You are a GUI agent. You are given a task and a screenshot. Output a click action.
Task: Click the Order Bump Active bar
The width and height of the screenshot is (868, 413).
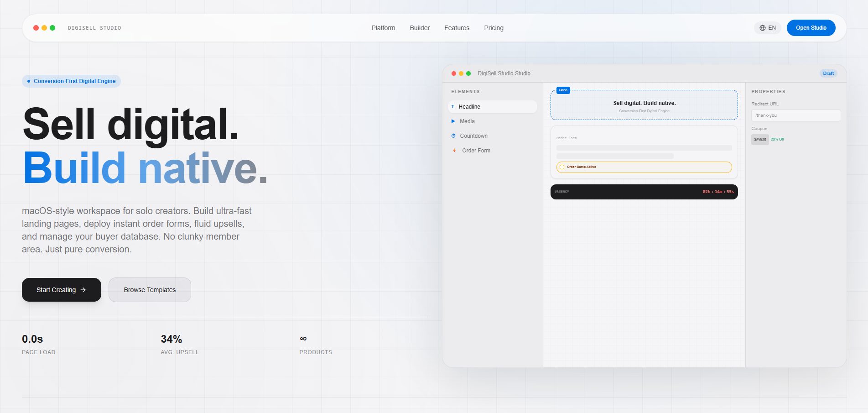coord(644,167)
